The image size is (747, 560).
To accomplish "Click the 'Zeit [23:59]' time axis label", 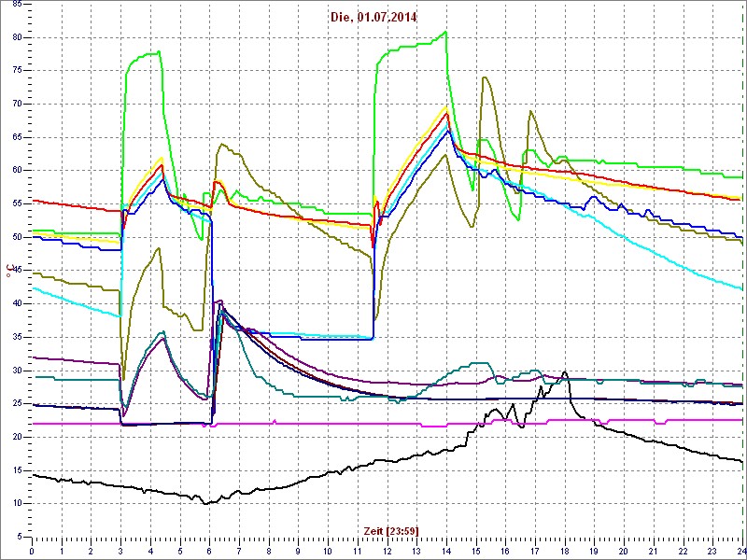I will [391, 530].
